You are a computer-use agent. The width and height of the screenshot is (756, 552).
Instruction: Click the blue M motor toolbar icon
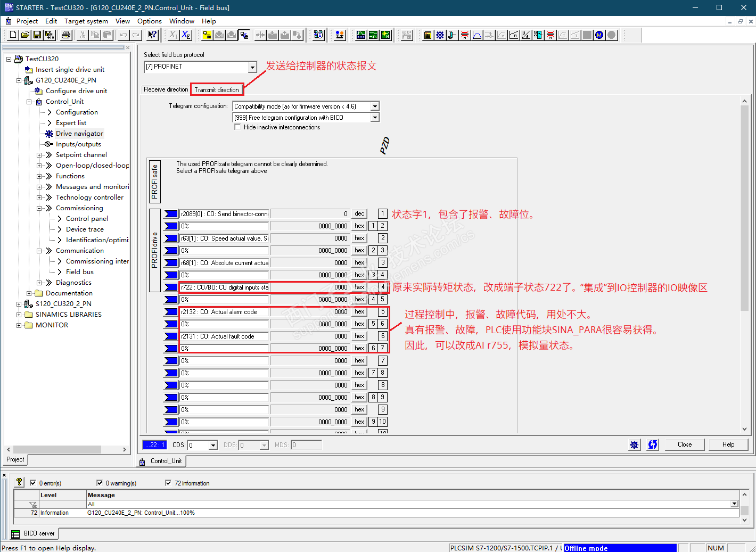[x=599, y=35]
